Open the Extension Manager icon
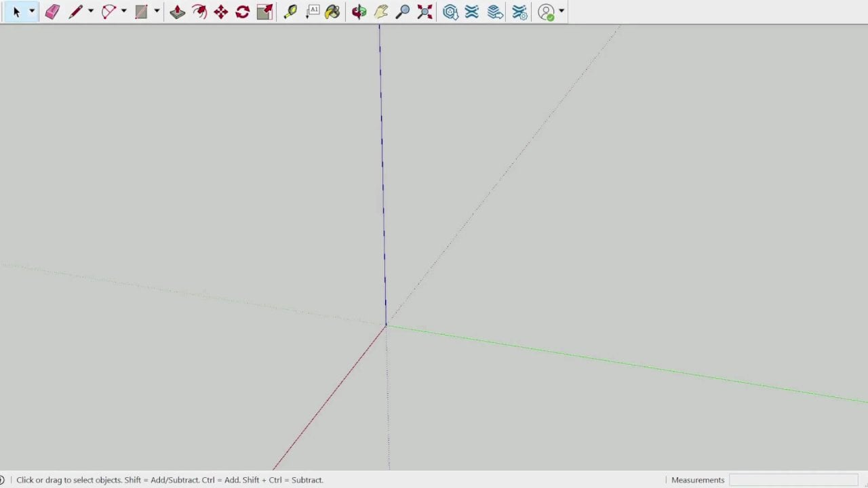 pos(519,12)
